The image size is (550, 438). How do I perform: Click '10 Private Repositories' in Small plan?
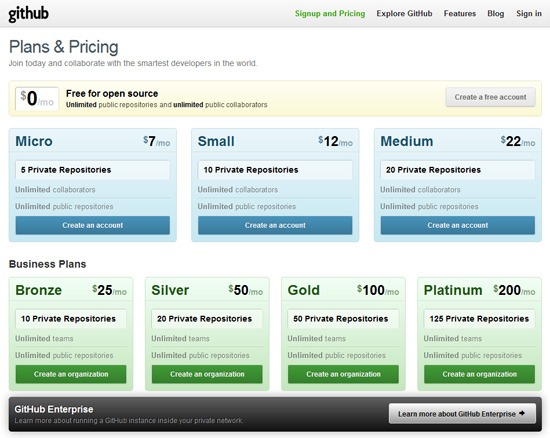[275, 170]
